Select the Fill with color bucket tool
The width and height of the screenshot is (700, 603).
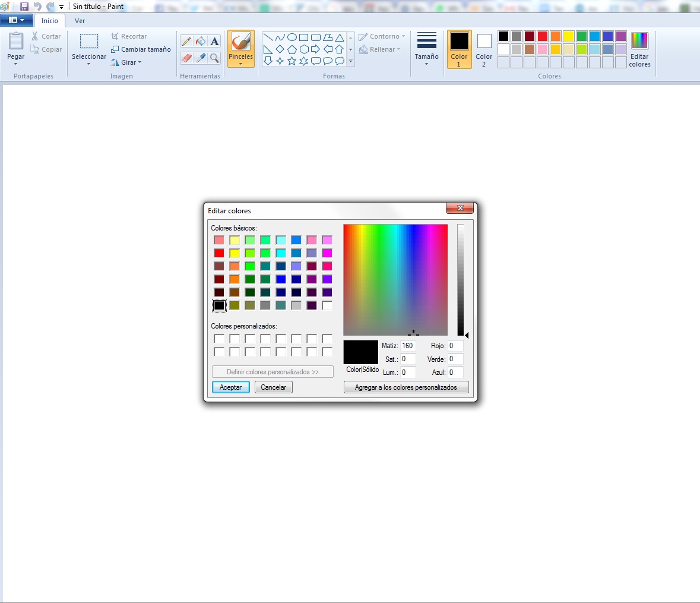point(201,42)
